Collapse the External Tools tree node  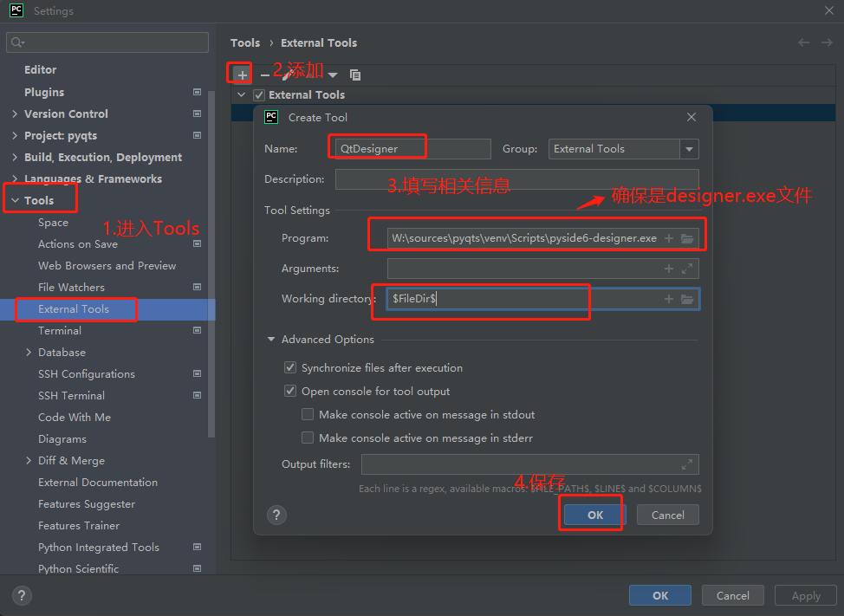[x=241, y=94]
